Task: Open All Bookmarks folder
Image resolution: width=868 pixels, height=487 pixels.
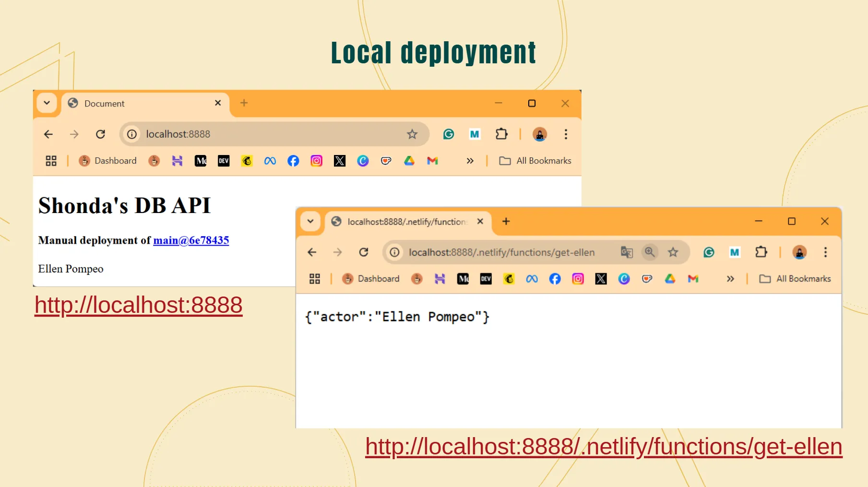Action: coord(795,278)
